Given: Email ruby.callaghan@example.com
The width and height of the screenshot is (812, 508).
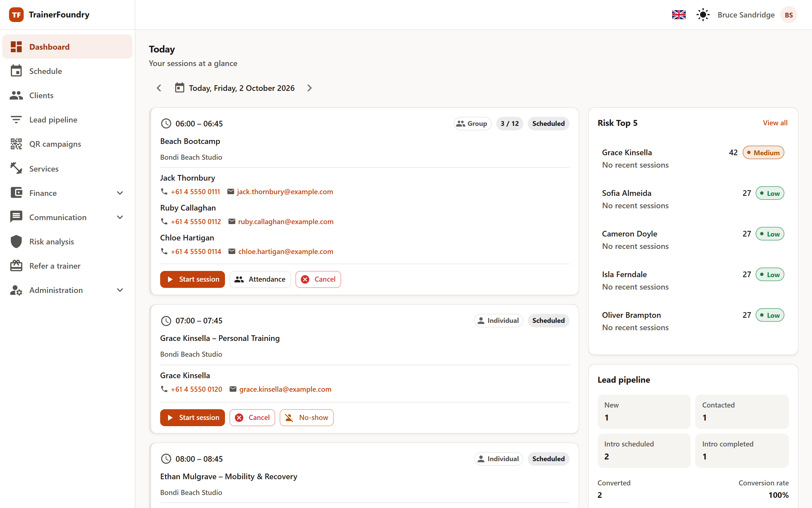Looking at the screenshot, I should click(286, 222).
